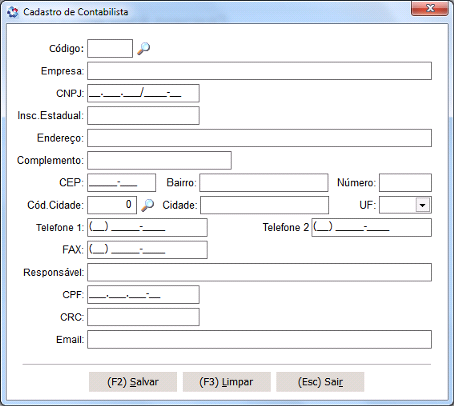
Task: Select the Complemento field
Action: (x=159, y=160)
